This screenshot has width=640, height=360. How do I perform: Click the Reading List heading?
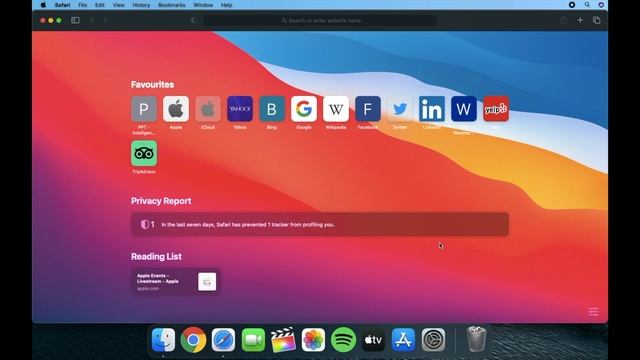coord(156,256)
